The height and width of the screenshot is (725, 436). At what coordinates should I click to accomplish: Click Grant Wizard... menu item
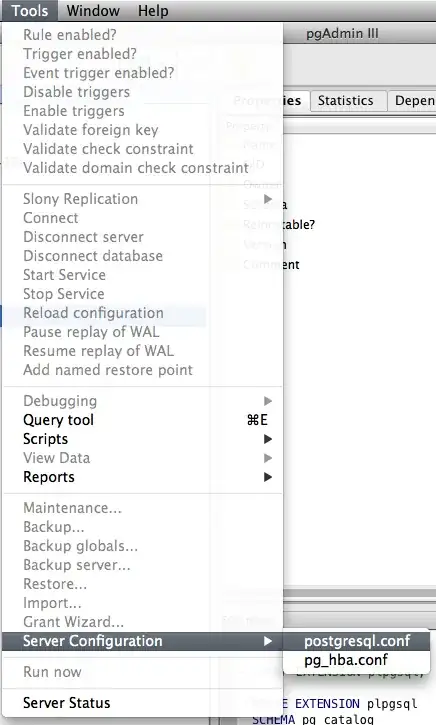142,622
